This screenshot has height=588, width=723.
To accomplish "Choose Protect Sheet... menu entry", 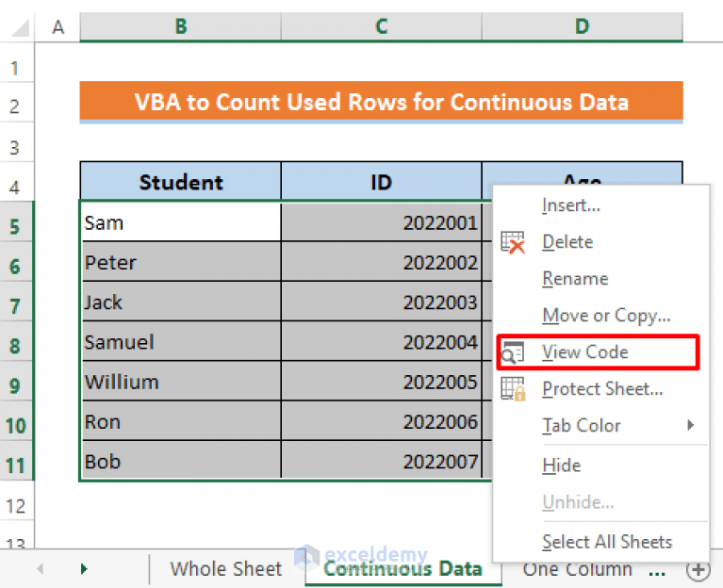I will pyautogui.click(x=602, y=389).
